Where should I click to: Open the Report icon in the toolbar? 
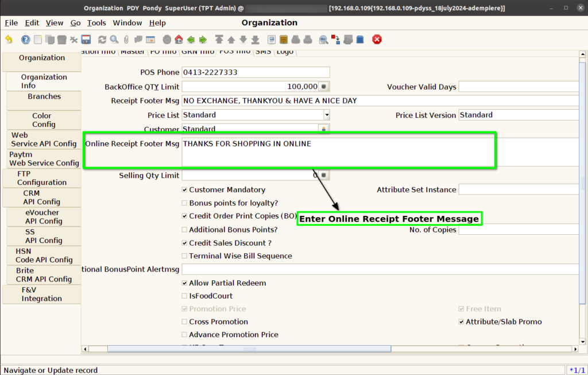tap(272, 40)
